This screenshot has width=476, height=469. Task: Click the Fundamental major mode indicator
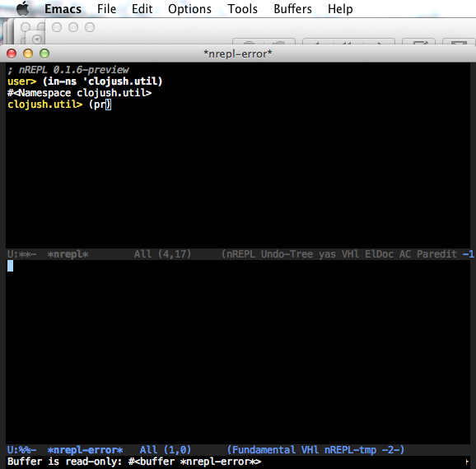(x=264, y=449)
